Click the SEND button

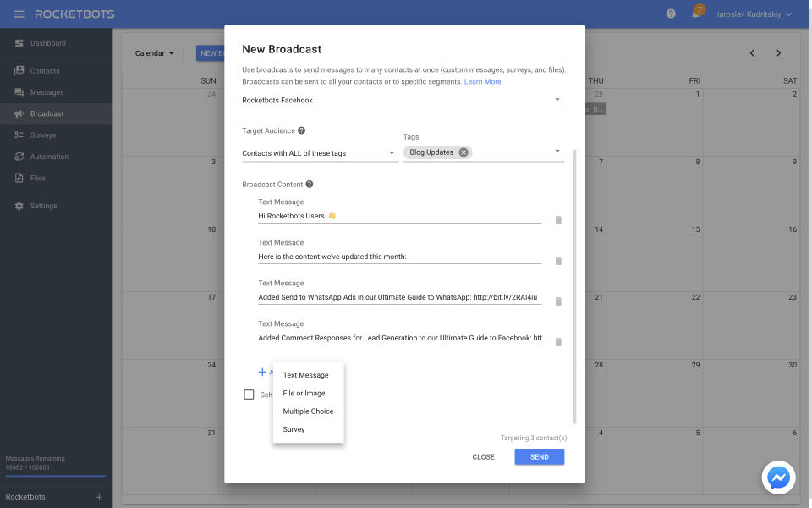[x=539, y=456]
